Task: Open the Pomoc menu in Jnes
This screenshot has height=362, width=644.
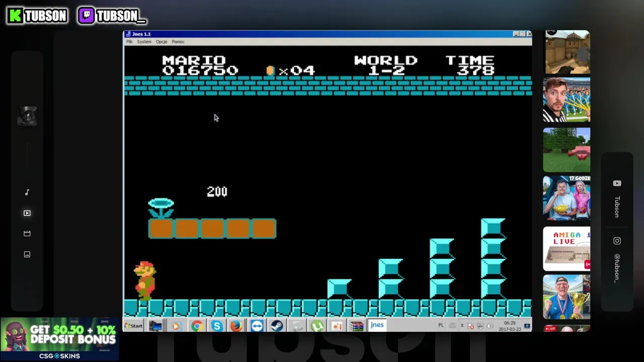Action: [x=178, y=42]
